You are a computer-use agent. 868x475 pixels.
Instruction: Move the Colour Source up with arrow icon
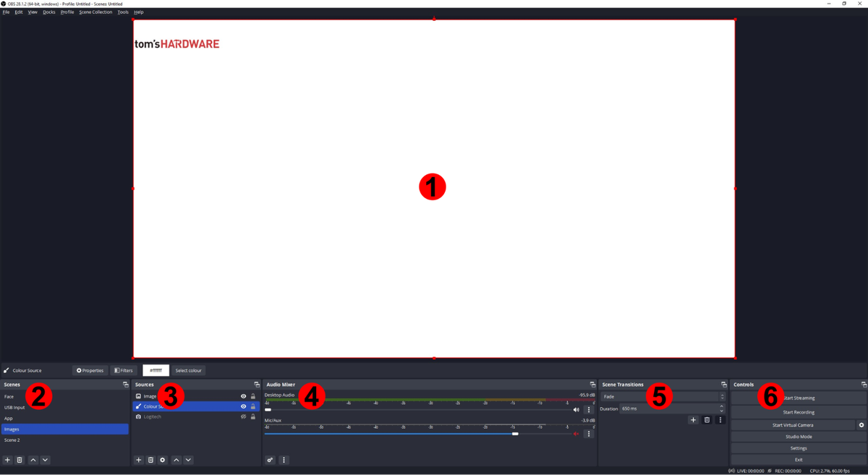click(176, 460)
